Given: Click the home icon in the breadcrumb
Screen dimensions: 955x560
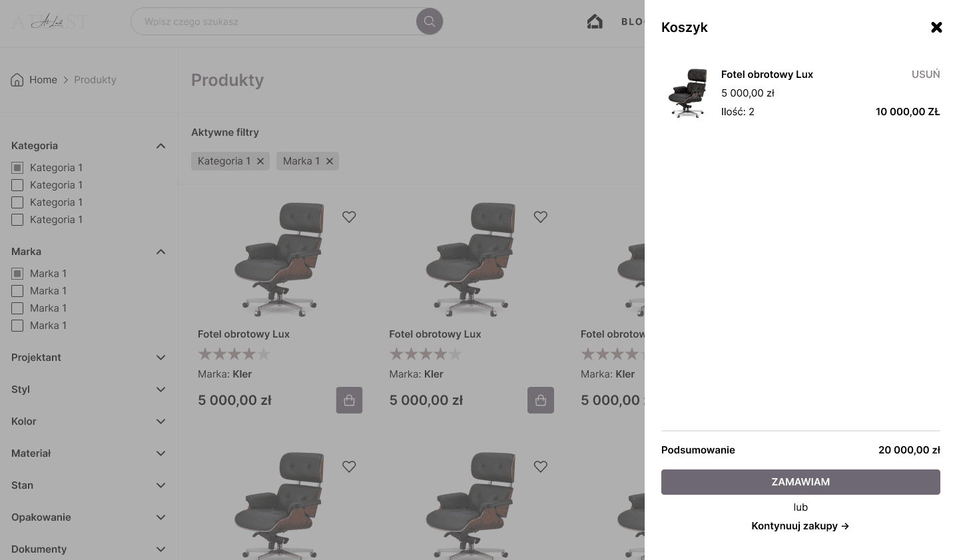Looking at the screenshot, I should point(17,79).
